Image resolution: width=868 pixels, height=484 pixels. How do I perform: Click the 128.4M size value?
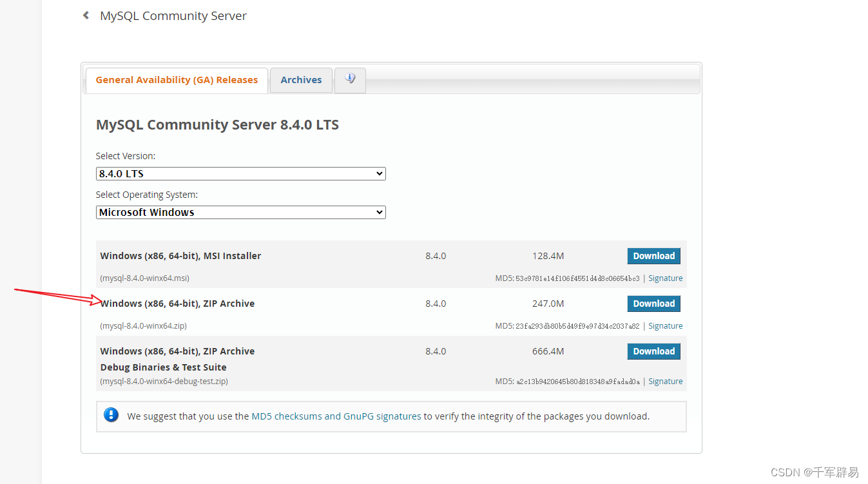point(548,256)
